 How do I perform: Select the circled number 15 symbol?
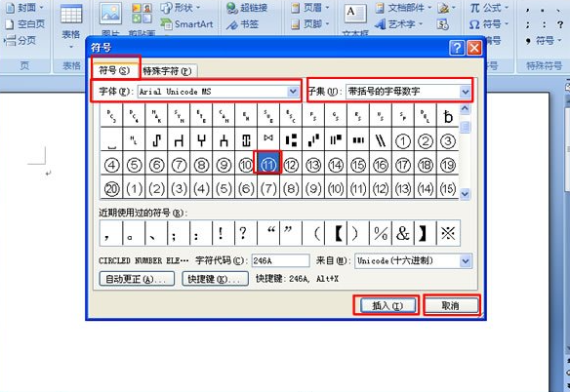pos(358,166)
